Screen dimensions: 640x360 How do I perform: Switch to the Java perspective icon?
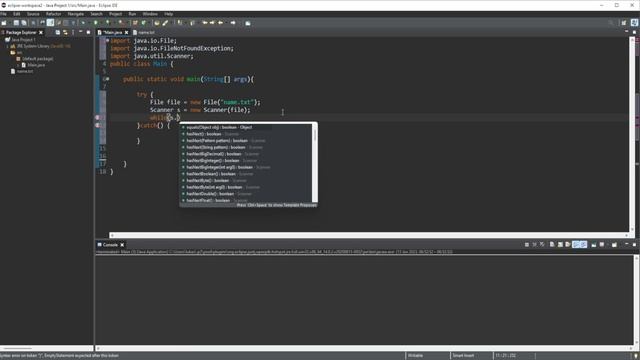(x=635, y=23)
